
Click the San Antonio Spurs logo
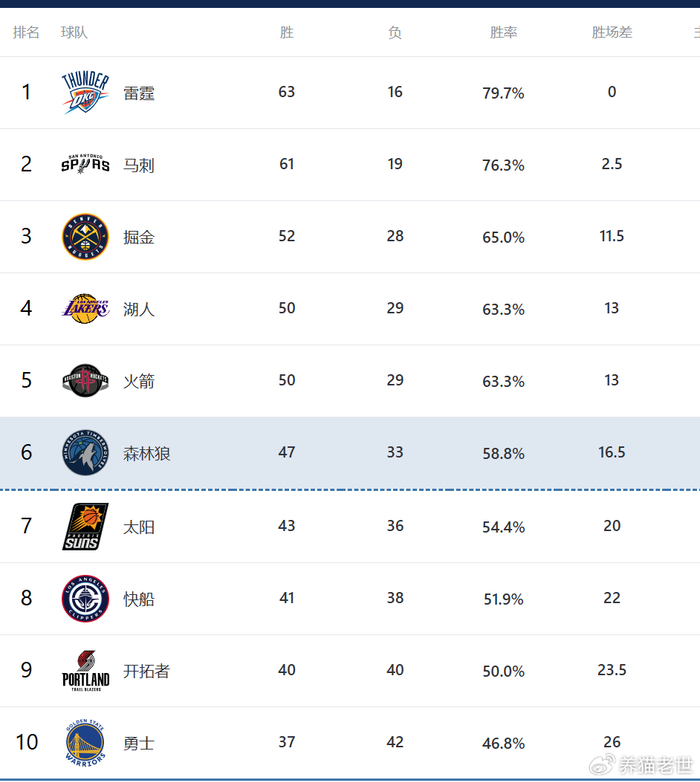(85, 164)
